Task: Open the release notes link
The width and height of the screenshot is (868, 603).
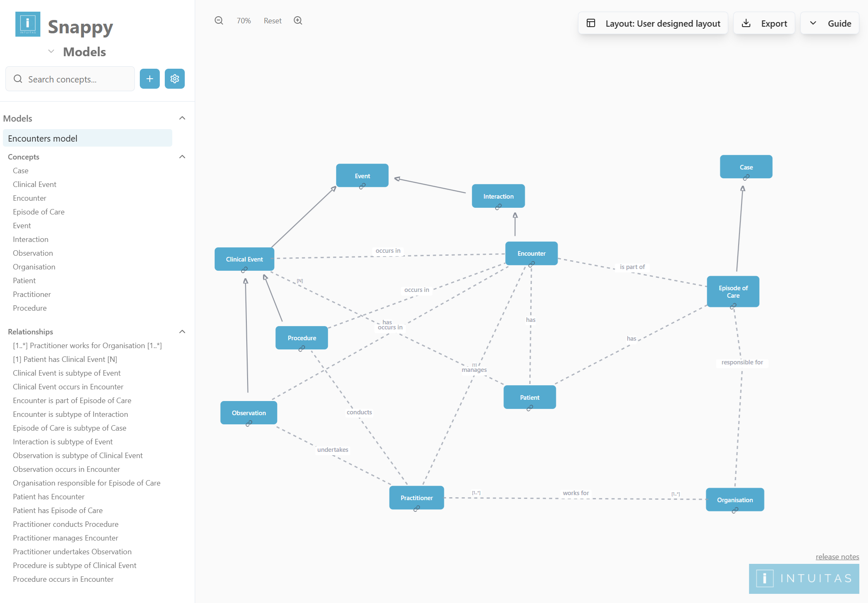Action: [837, 557]
